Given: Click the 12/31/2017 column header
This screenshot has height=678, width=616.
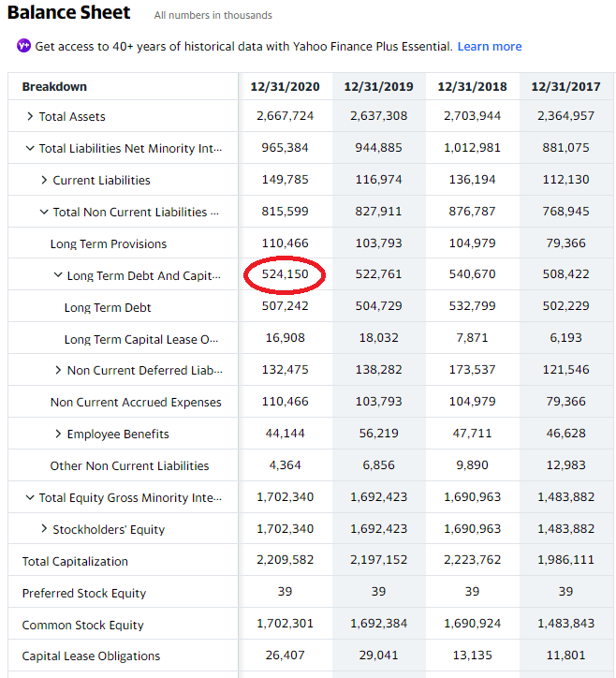Looking at the screenshot, I should coord(565,86).
